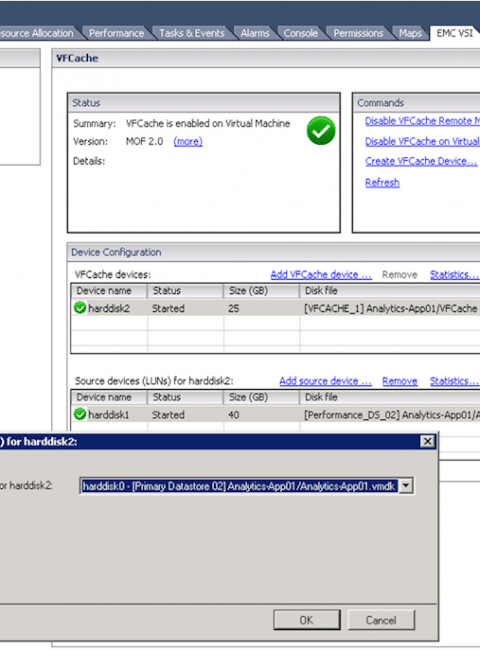Click the harddisk1 green status icon

(80, 414)
